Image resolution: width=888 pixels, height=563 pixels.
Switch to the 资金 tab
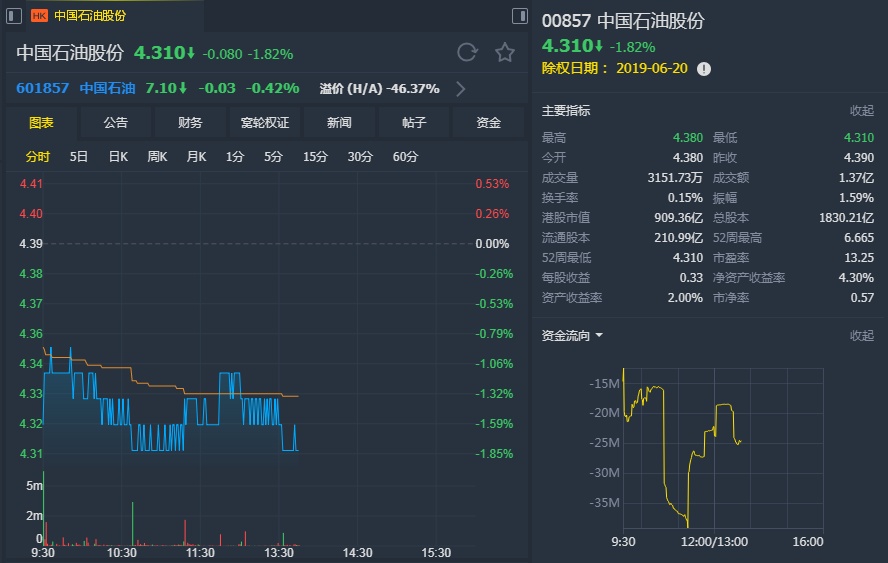(x=488, y=122)
